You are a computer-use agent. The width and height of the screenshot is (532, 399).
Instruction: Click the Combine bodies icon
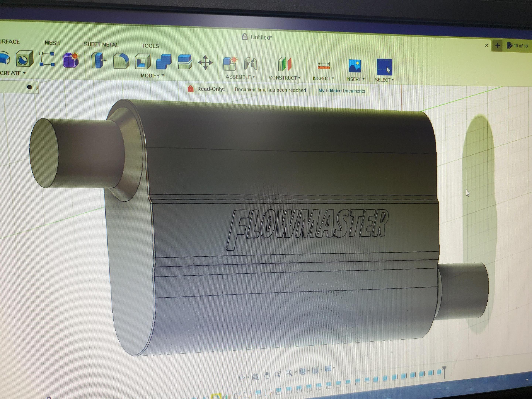coord(163,62)
